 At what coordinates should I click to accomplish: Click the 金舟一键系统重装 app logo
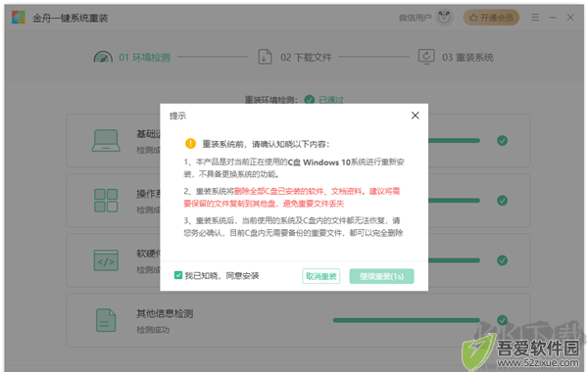point(18,18)
